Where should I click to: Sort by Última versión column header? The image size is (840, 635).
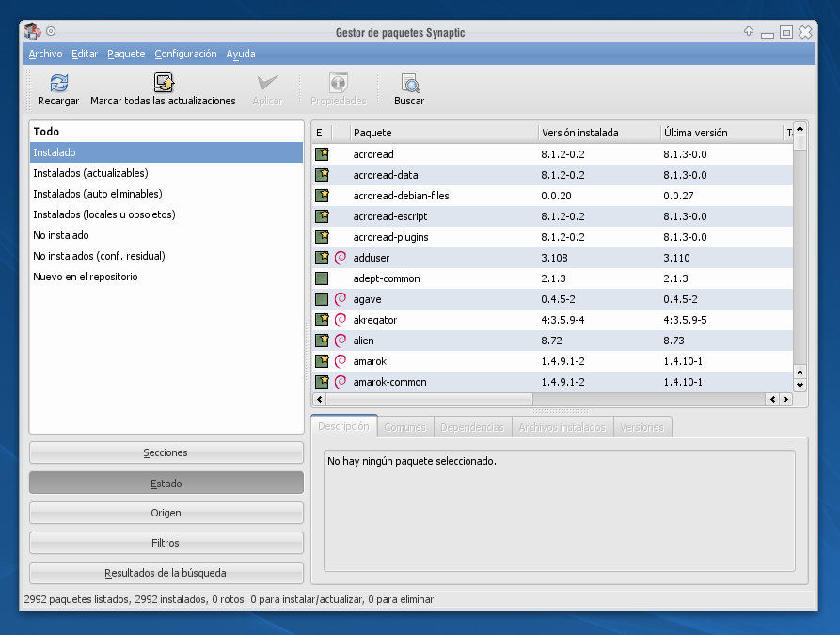tap(721, 133)
